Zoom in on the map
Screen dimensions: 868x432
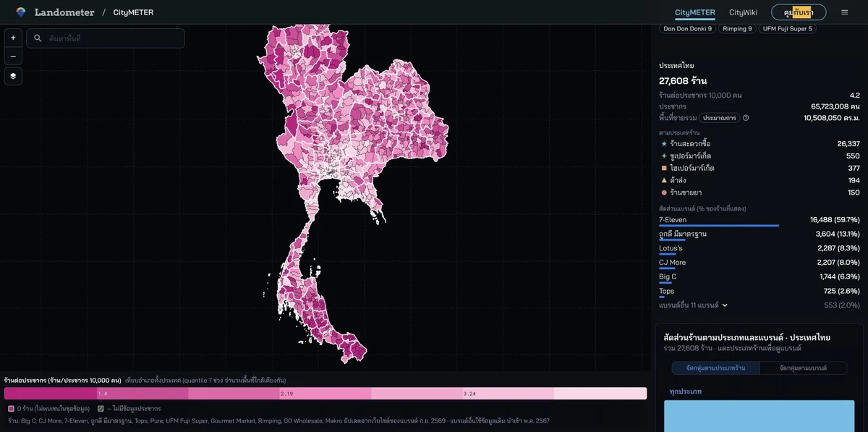[x=13, y=38]
